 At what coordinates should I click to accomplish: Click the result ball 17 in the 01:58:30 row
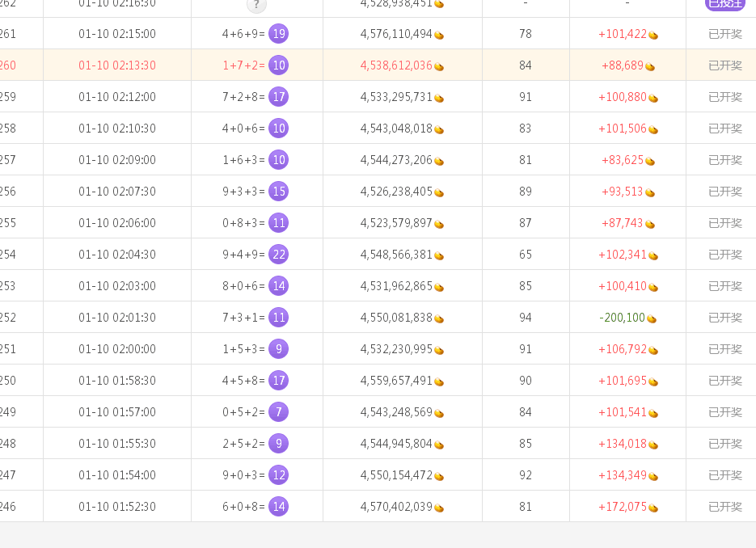pos(279,380)
